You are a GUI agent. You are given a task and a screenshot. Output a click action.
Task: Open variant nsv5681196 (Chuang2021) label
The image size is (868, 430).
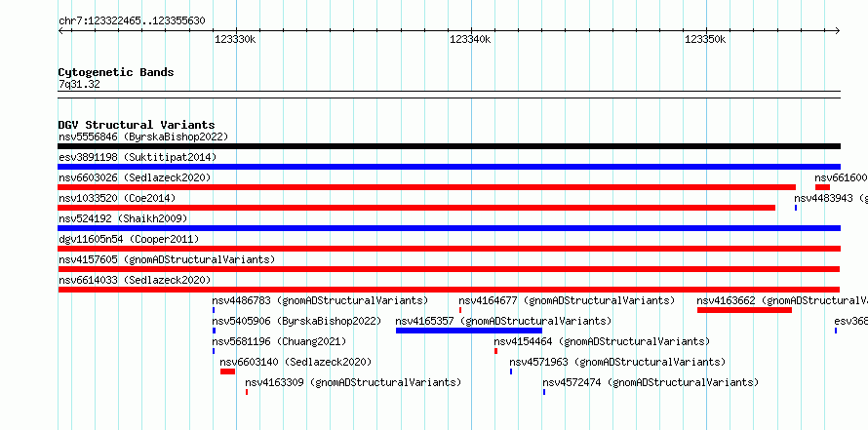(x=279, y=341)
